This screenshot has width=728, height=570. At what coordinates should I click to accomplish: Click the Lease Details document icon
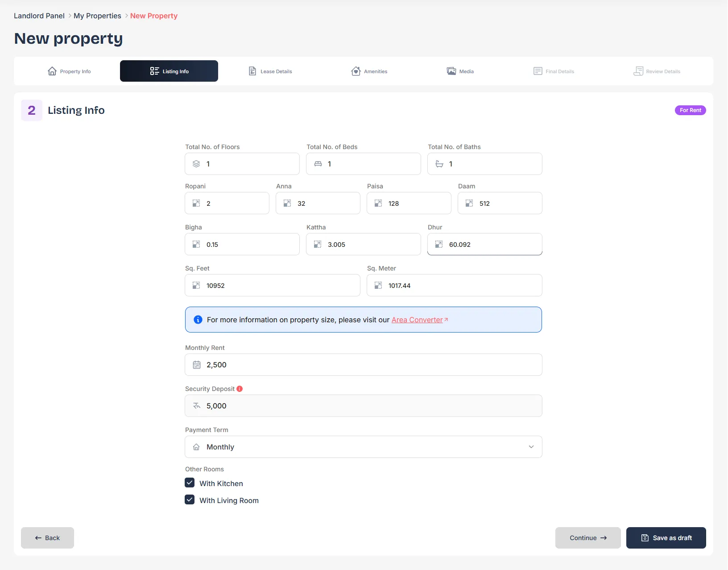pos(252,71)
